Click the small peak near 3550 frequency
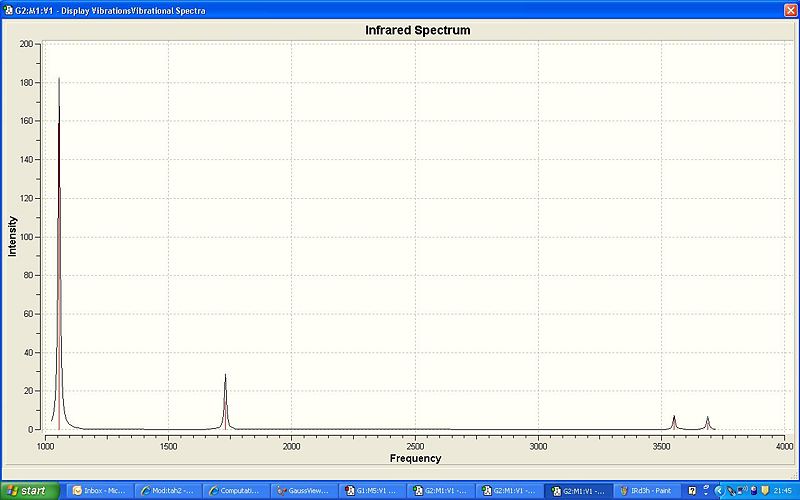The width and height of the screenshot is (800, 500). [x=674, y=423]
